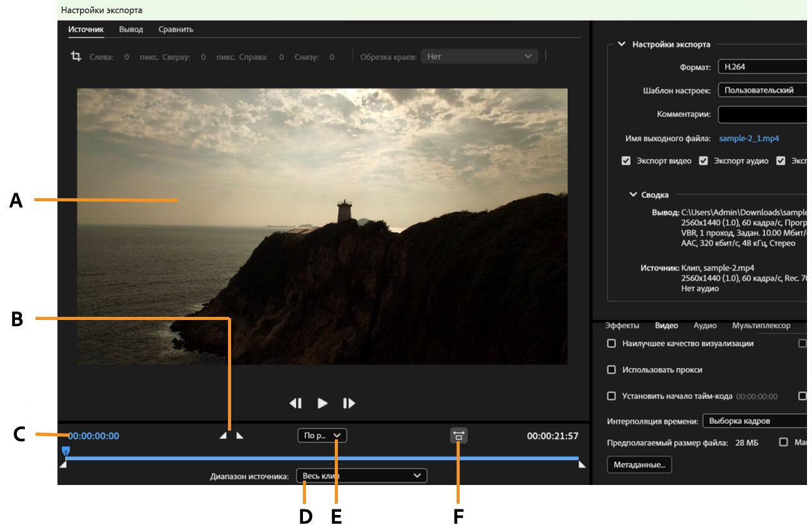
Task: Click the output file name sample-2_1.mp4
Action: pyautogui.click(x=749, y=139)
